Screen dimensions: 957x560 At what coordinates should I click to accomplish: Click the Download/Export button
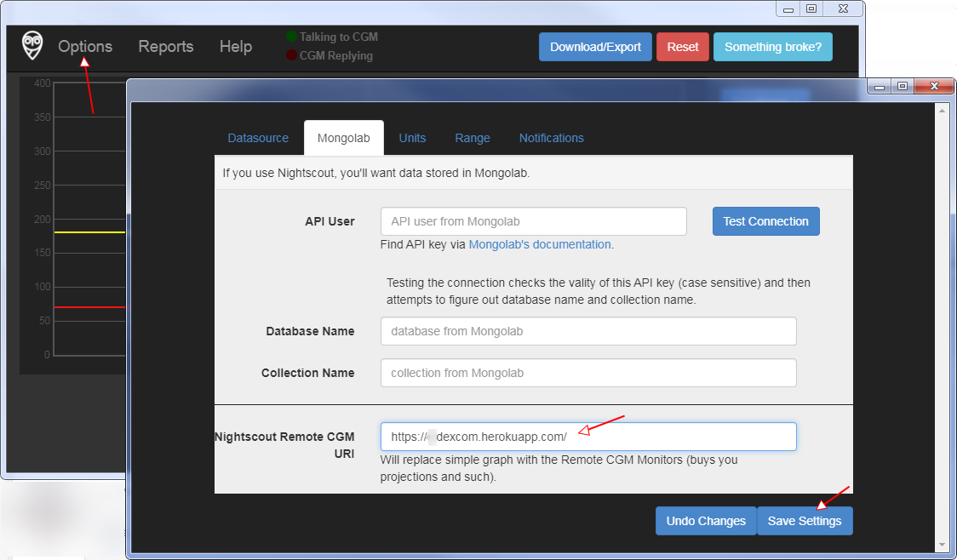(x=595, y=47)
